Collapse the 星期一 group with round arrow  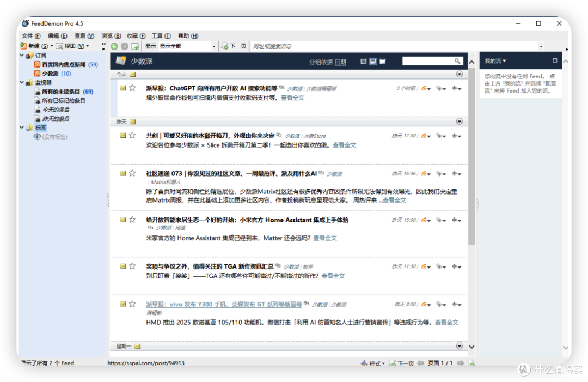[460, 346]
